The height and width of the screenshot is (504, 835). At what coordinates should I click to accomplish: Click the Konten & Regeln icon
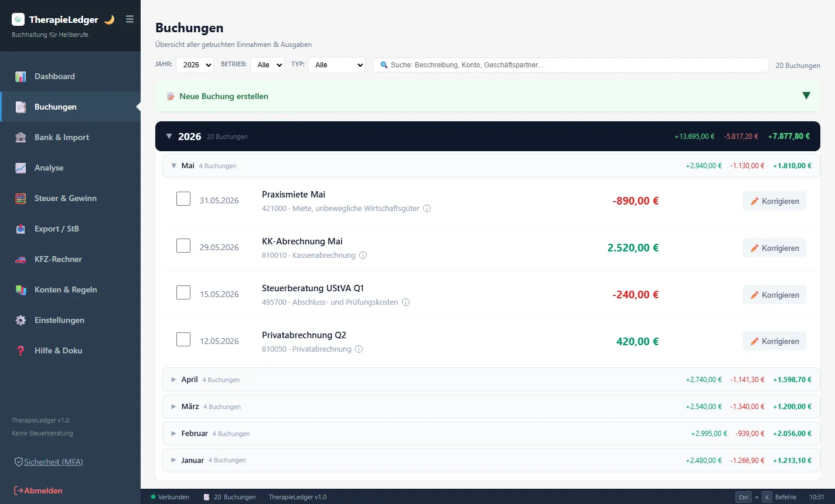(21, 290)
